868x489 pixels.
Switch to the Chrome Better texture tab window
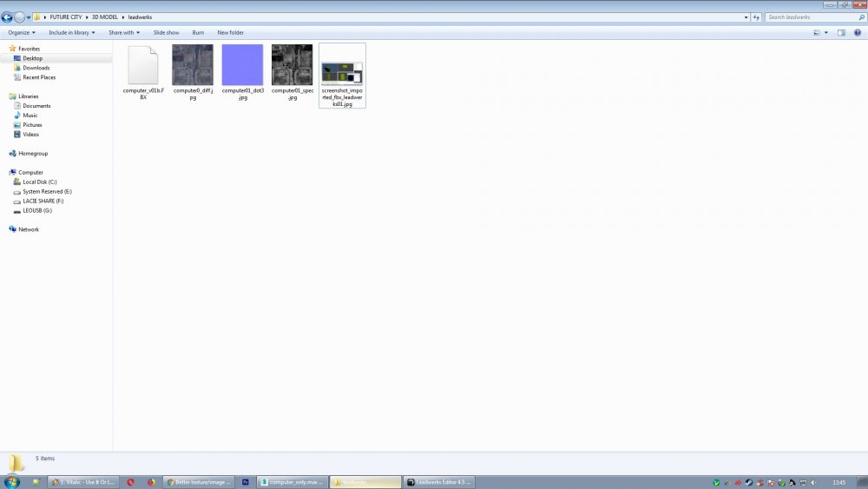tap(199, 482)
